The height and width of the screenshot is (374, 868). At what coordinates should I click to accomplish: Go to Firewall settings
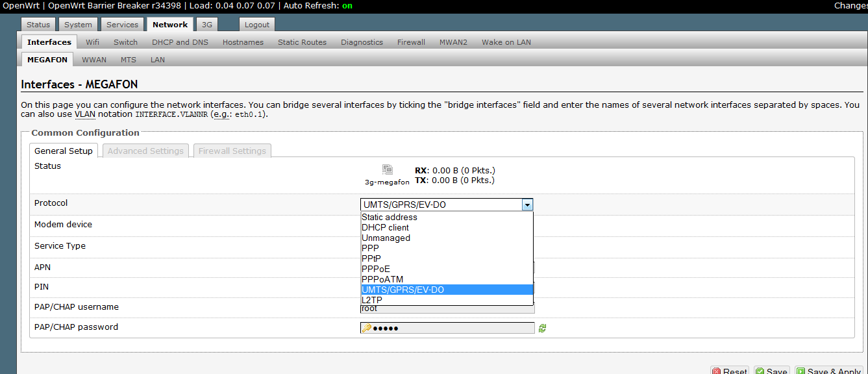(411, 42)
